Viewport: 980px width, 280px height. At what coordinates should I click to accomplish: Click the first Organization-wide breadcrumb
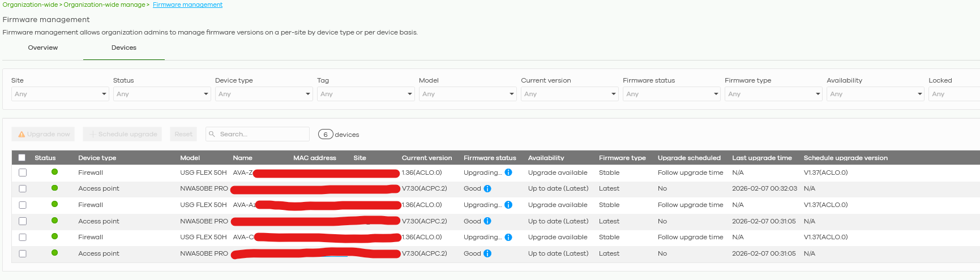[x=30, y=5]
